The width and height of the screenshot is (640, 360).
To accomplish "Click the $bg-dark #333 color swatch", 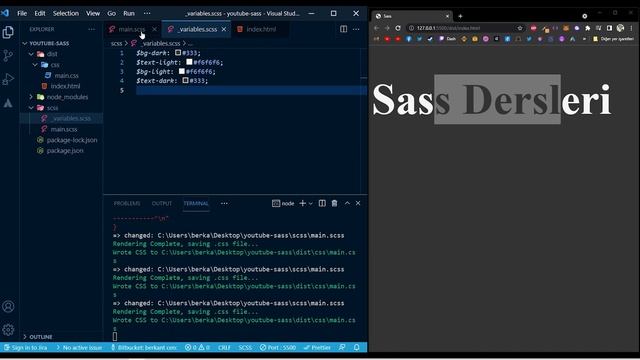I will point(178,53).
